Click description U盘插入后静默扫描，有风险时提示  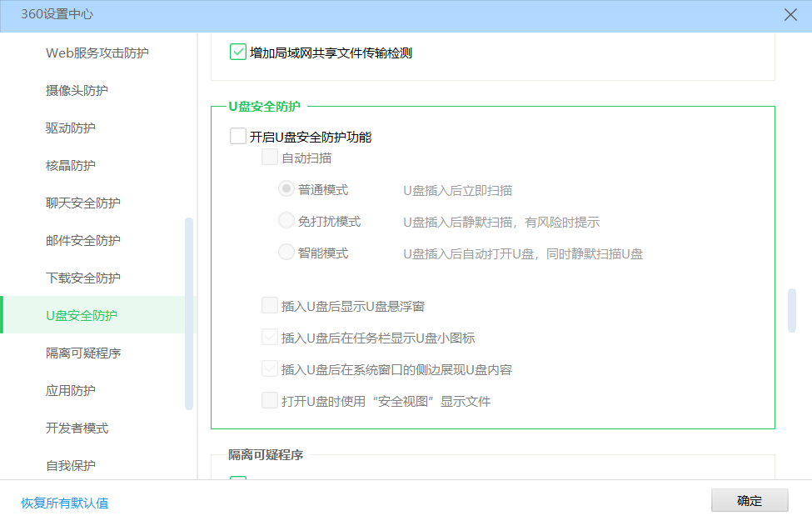501,223
